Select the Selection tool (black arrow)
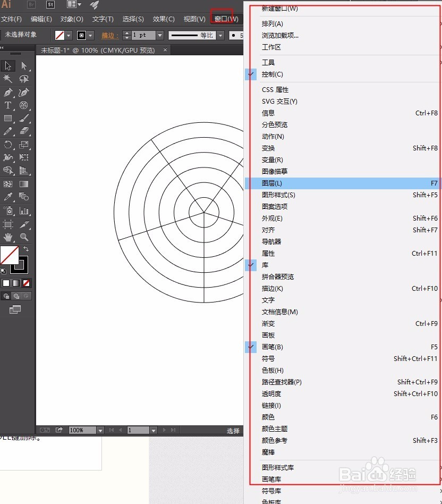The image size is (442, 504). click(x=8, y=65)
